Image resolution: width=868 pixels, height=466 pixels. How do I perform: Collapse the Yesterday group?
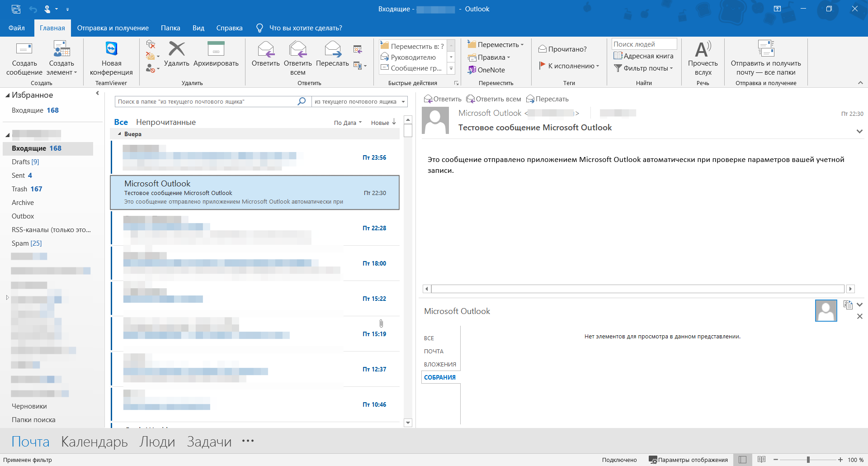pos(119,134)
